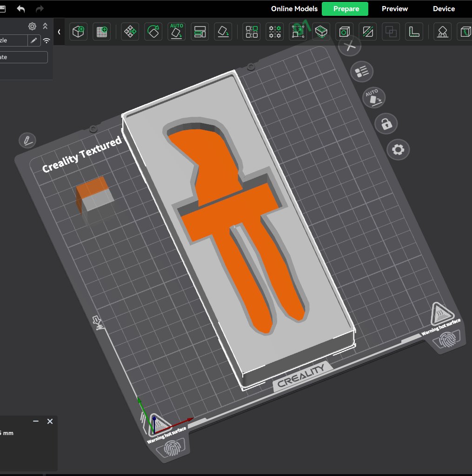This screenshot has height=476, width=472.
Task: Auto orient objects on this plate
Action: coord(374,98)
